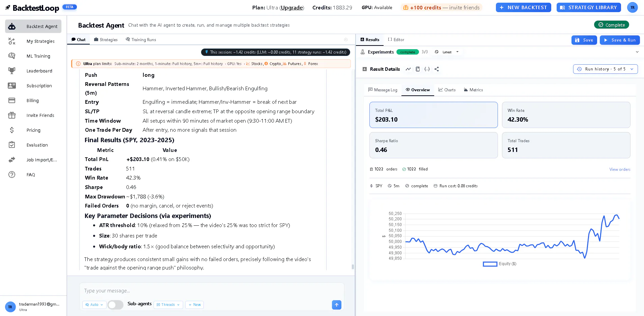
Task: Click the Type your message input field
Action: pyautogui.click(x=212, y=291)
